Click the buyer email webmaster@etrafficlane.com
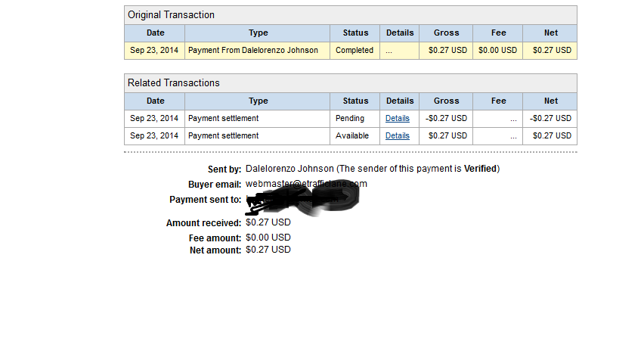The width and height of the screenshot is (644, 348). [306, 184]
